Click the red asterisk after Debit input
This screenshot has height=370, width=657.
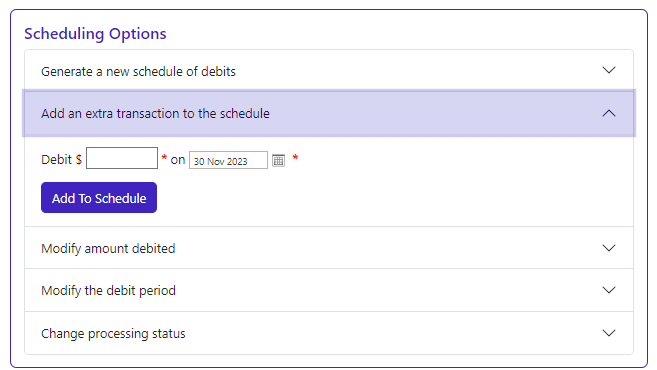(164, 158)
